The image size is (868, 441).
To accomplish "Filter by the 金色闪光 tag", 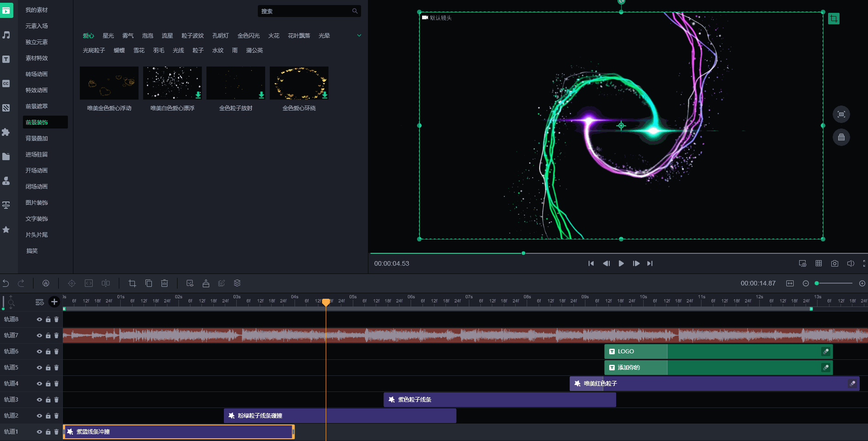I will [x=249, y=36].
